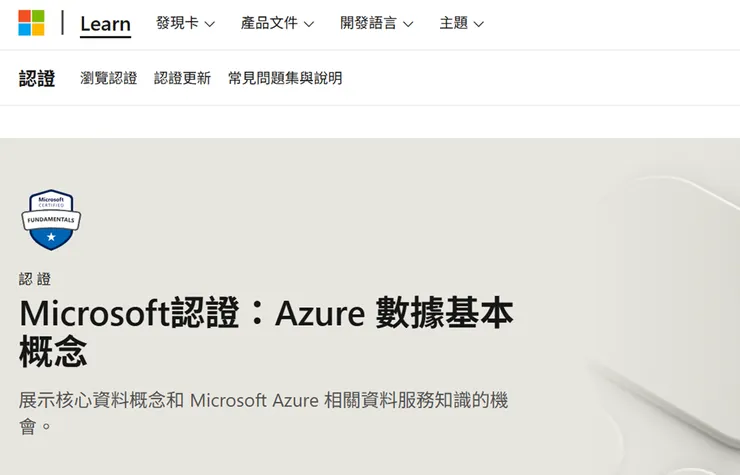The height and width of the screenshot is (475, 740).
Task: Expand the chevron beside 開發語言
Action: pyautogui.click(x=408, y=24)
